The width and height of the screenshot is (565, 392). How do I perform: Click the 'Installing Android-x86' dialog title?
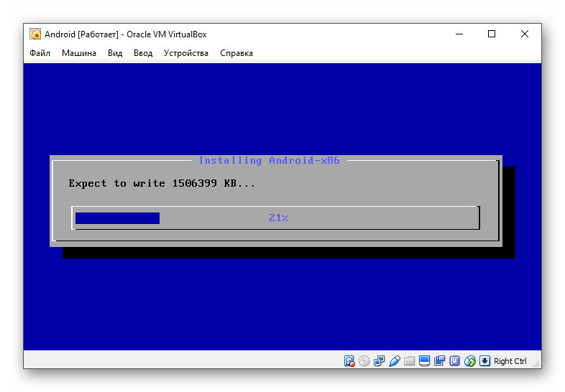click(269, 160)
